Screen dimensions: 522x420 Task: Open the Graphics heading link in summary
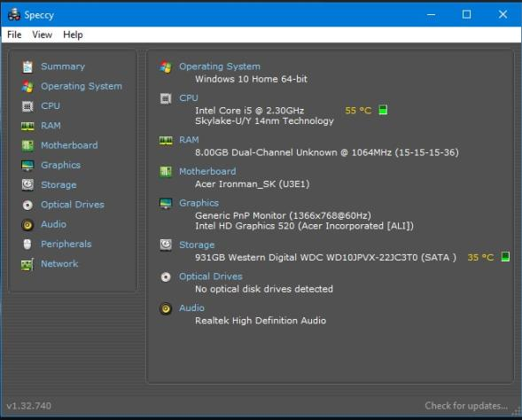[199, 203]
